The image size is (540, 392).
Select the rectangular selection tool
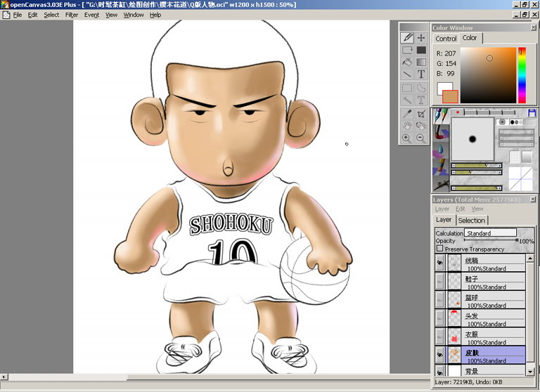click(407, 88)
